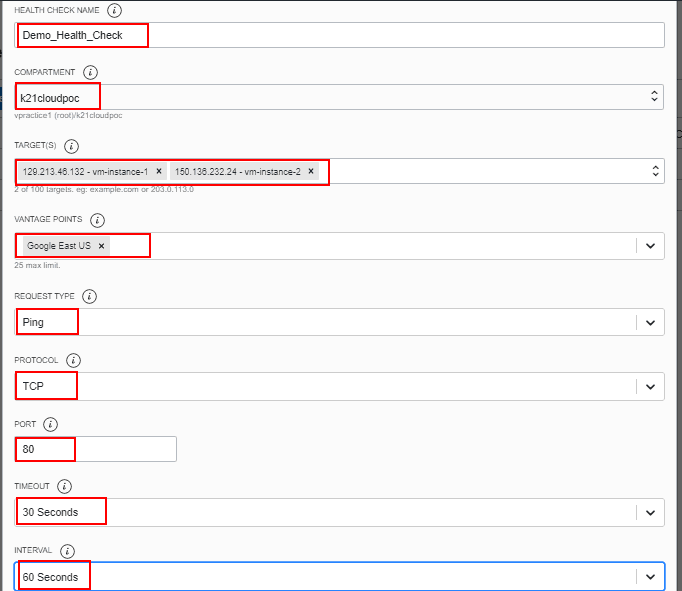Remove vm-instance-1 target tag

[158, 171]
